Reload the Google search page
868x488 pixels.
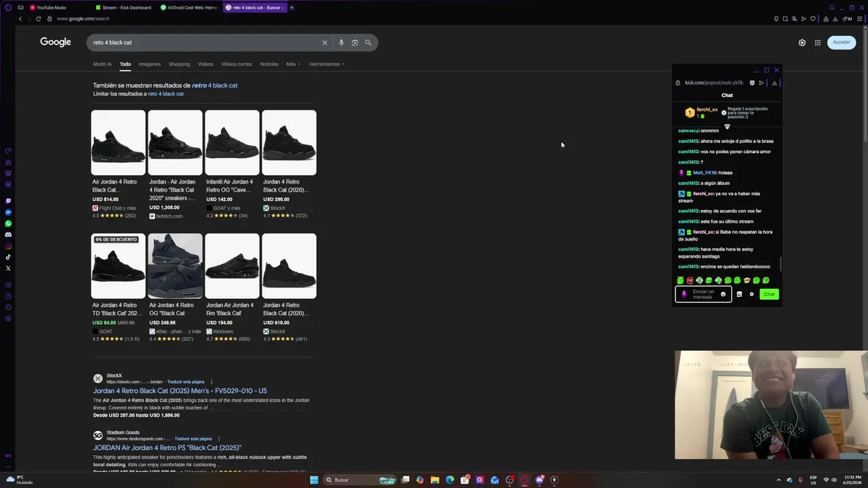(x=38, y=19)
